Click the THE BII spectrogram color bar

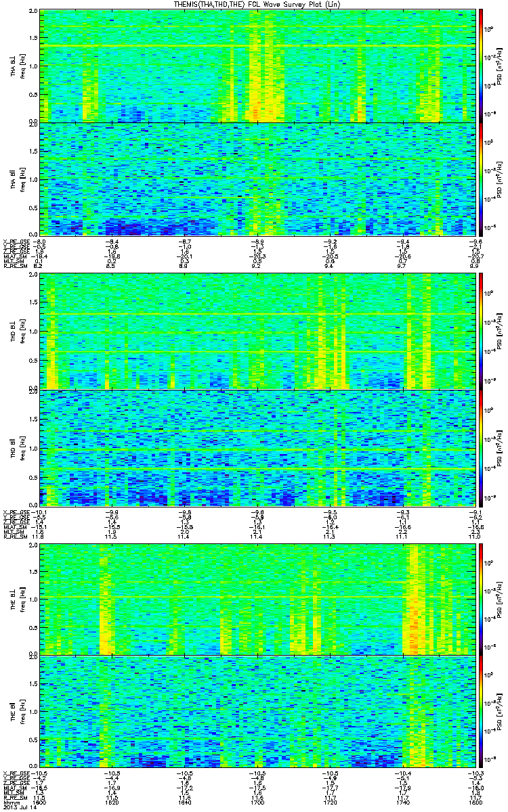pos(480,712)
